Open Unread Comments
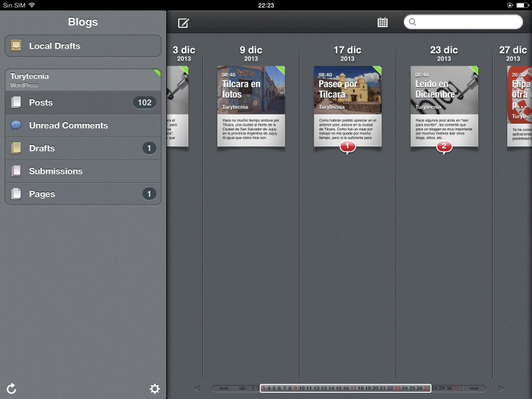This screenshot has width=532, height=399. pos(83,125)
